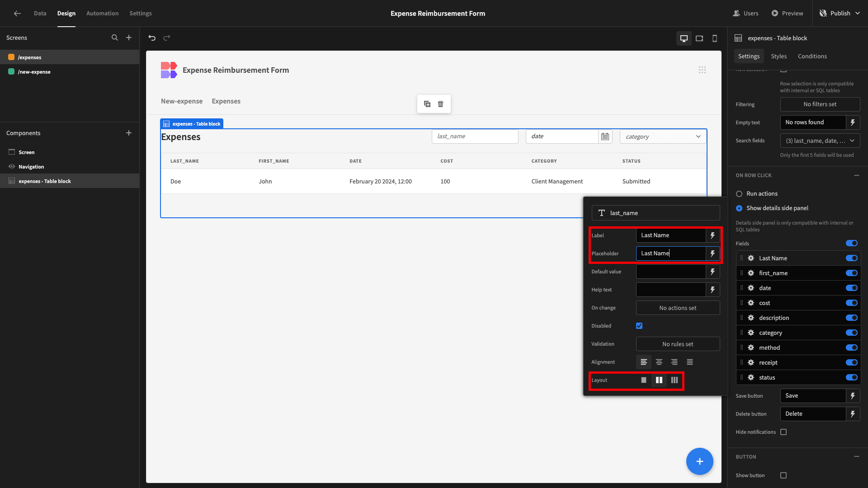Image resolution: width=868 pixels, height=488 pixels.
Task: Open bindings for Help text field
Action: 713,290
